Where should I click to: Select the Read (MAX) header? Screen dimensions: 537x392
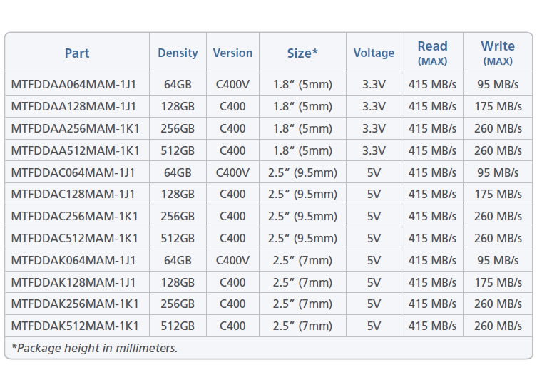tap(432, 53)
